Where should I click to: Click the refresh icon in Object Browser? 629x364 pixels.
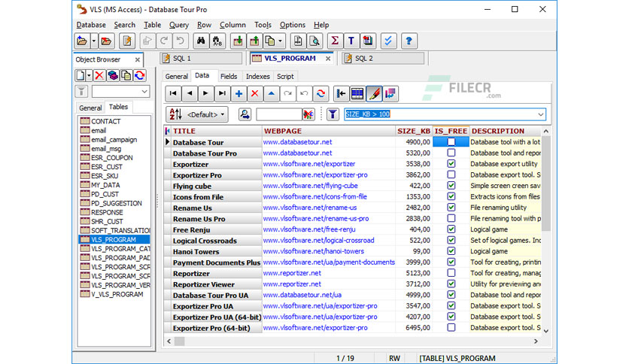coord(140,75)
